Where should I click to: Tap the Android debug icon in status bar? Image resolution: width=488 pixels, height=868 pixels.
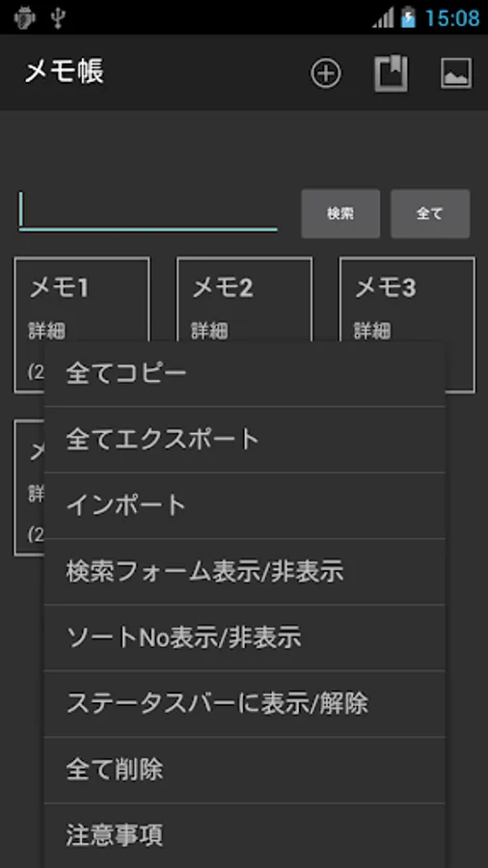click(x=24, y=17)
